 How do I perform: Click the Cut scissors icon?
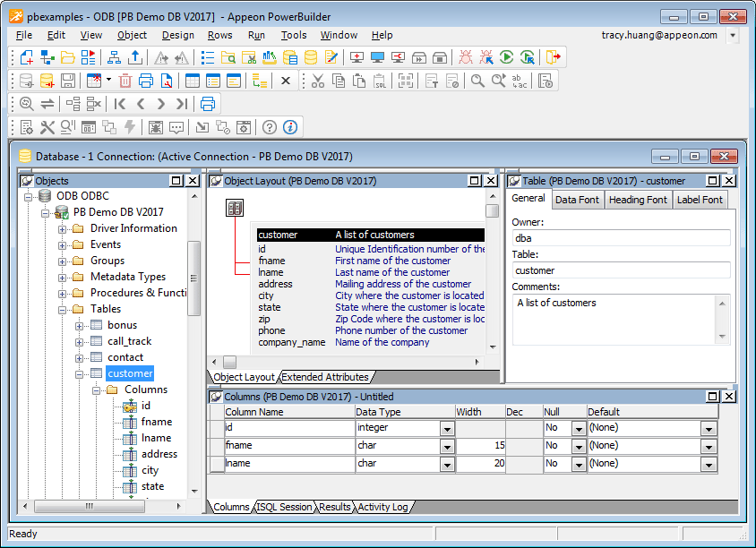pos(317,81)
